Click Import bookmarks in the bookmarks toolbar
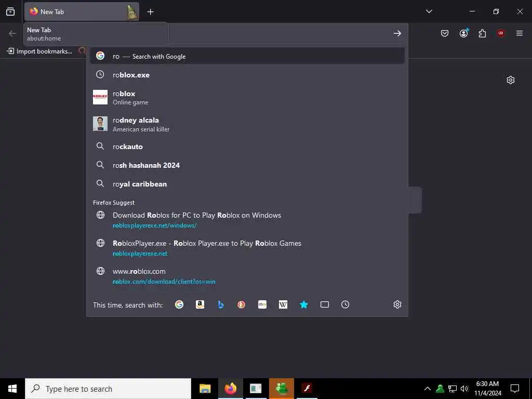The width and height of the screenshot is (532, 399). point(39,51)
